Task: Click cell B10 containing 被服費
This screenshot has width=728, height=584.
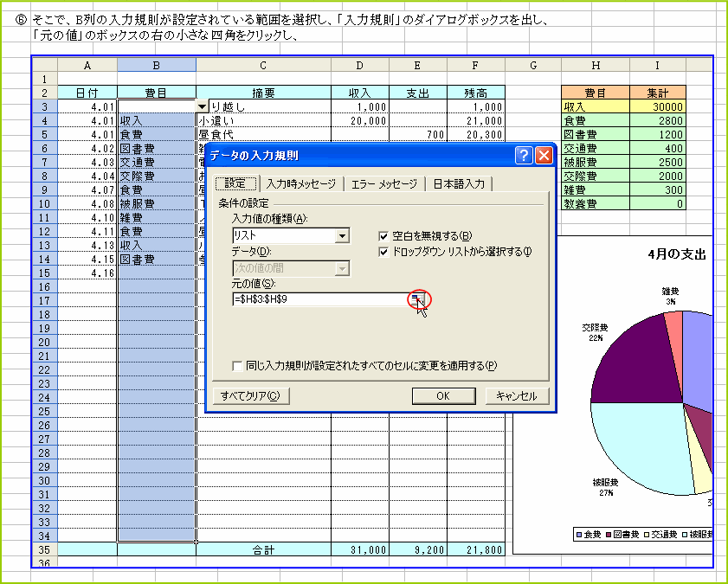Action: [x=157, y=203]
